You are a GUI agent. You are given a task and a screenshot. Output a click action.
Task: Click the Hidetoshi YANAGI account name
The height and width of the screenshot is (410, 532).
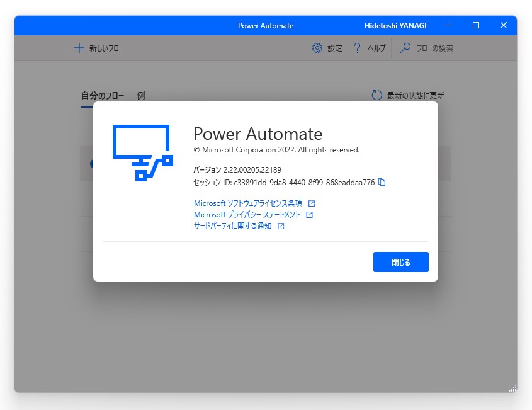pyautogui.click(x=397, y=25)
